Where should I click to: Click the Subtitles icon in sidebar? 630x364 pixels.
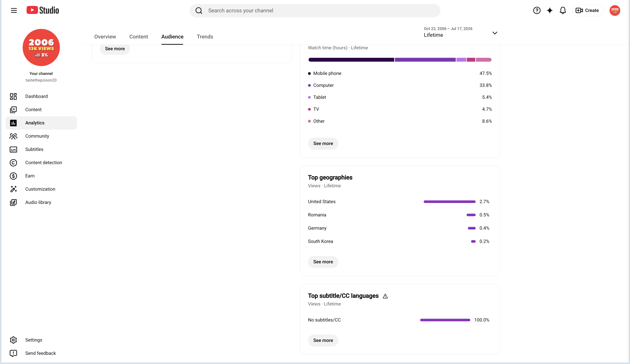pyautogui.click(x=13, y=149)
